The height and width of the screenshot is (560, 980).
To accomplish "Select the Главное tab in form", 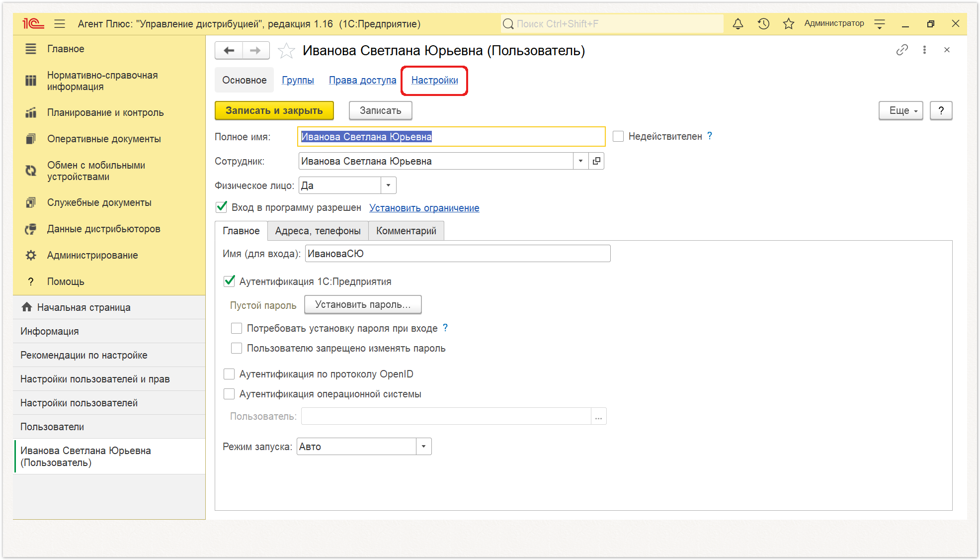I will point(241,231).
